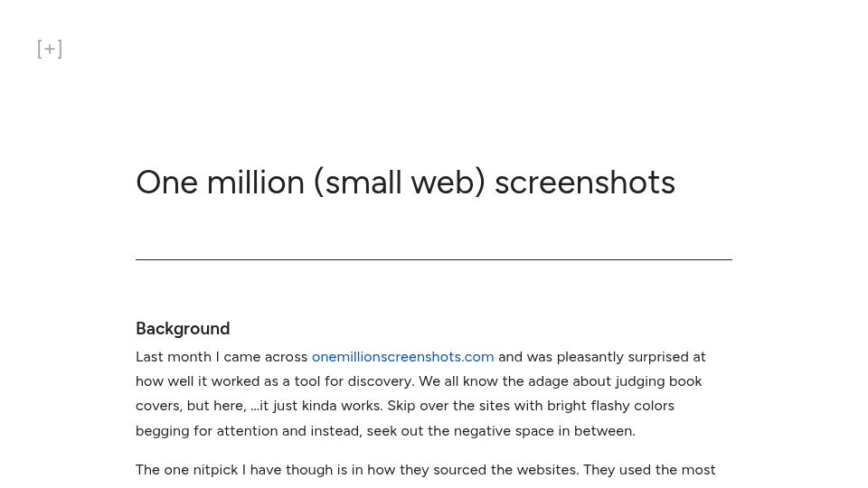868x488 pixels.
Task: Click the 'One million (small web) screenshots' title
Action: coord(405,182)
